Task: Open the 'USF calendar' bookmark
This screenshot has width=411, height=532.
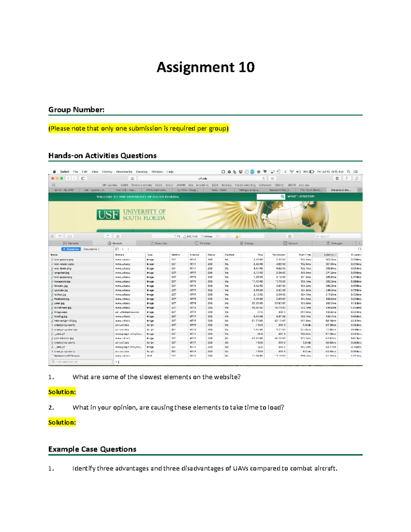Action: click(110, 185)
